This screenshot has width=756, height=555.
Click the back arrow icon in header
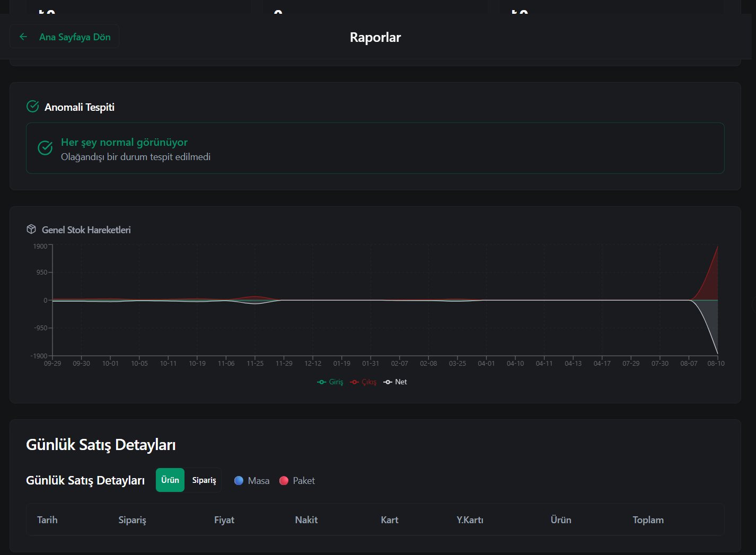(23, 37)
